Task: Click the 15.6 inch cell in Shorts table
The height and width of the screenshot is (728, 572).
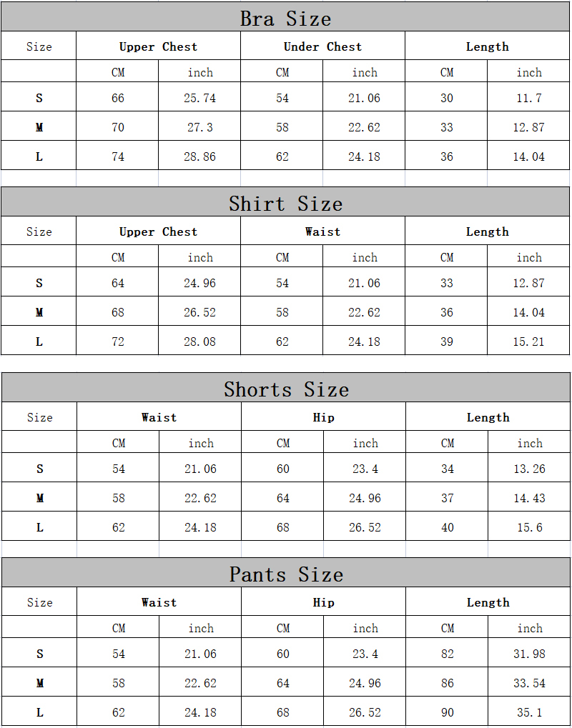Action: tap(529, 526)
